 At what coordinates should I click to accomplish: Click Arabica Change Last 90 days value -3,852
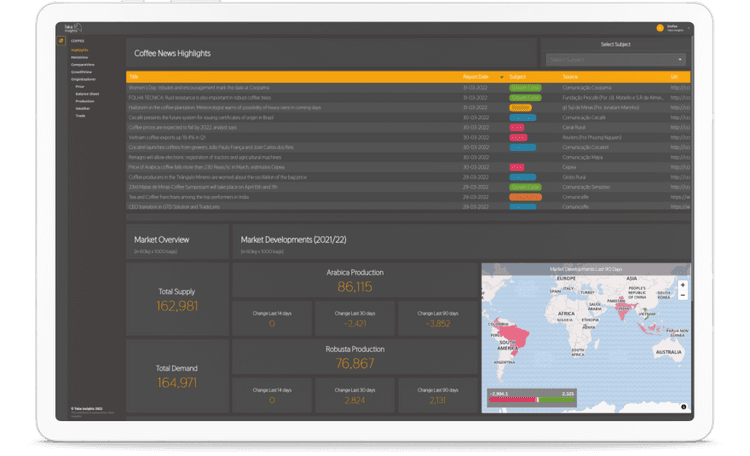438,324
